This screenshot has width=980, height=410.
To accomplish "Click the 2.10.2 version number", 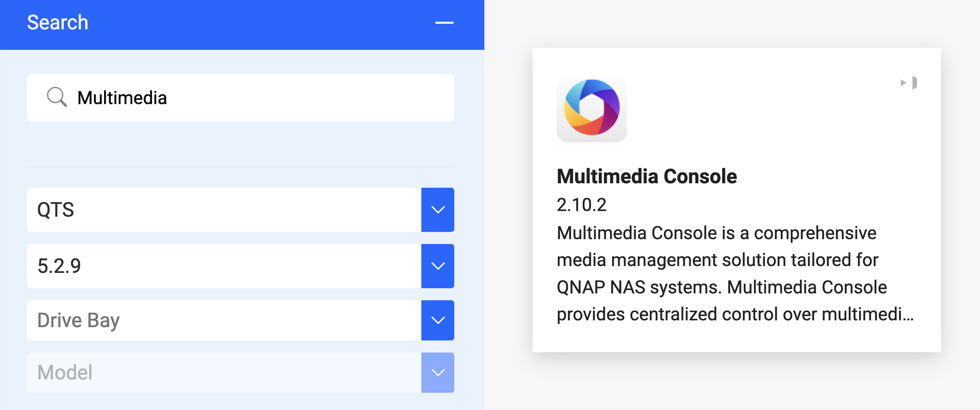I will coord(581,205).
